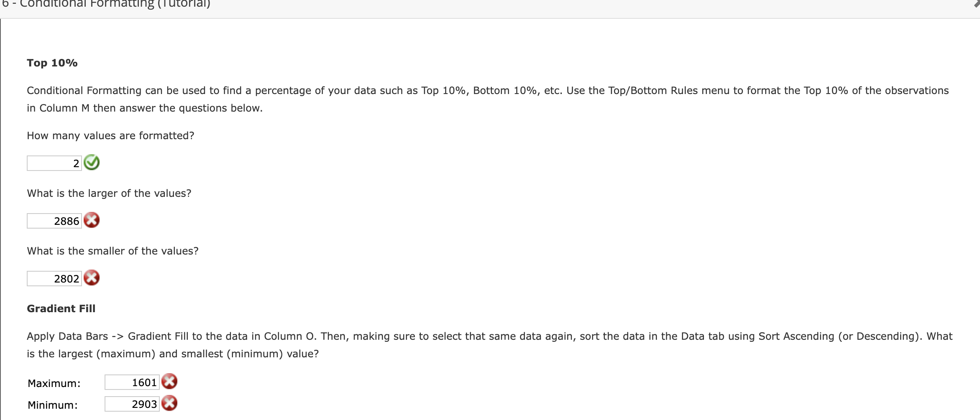This screenshot has width=980, height=420.
Task: Click the Top 10% heading
Action: click(x=52, y=63)
